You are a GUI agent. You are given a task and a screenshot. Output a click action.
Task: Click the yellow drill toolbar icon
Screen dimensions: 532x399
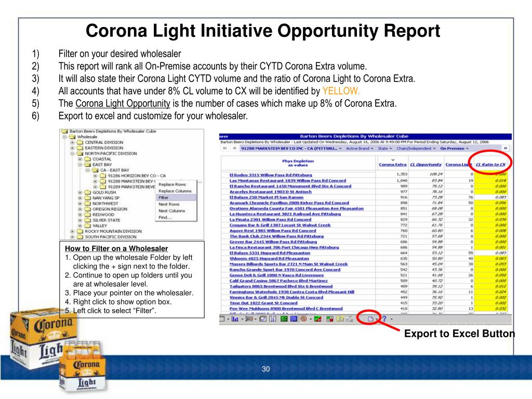tap(340, 318)
